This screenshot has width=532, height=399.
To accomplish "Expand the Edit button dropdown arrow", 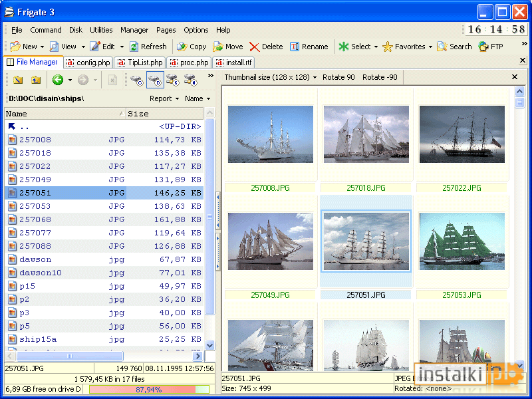I will pyautogui.click(x=122, y=47).
